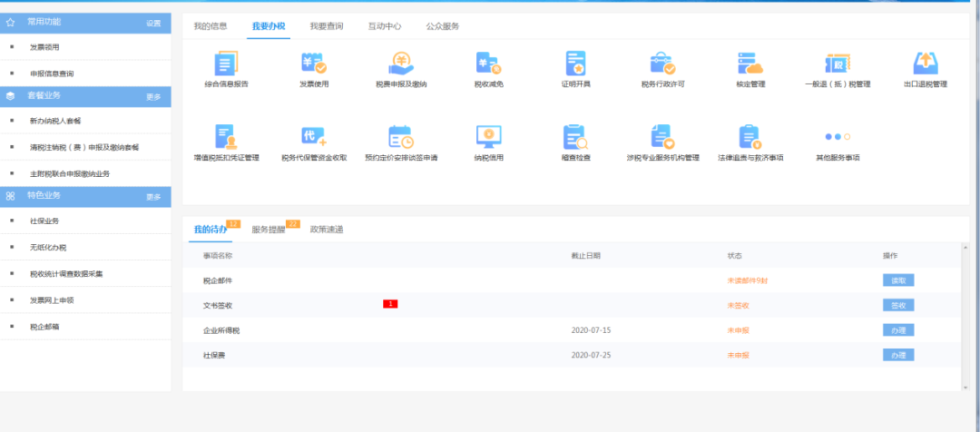This screenshot has height=432, width=980.
Task: Open 发票网上申领 in the sidebar
Action: (52, 300)
